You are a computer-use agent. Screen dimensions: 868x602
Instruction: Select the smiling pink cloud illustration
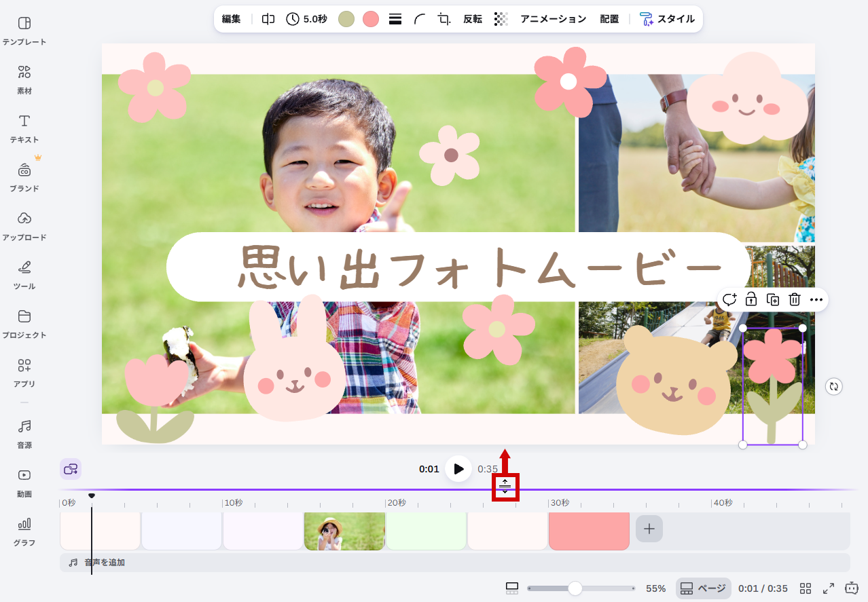(747, 98)
